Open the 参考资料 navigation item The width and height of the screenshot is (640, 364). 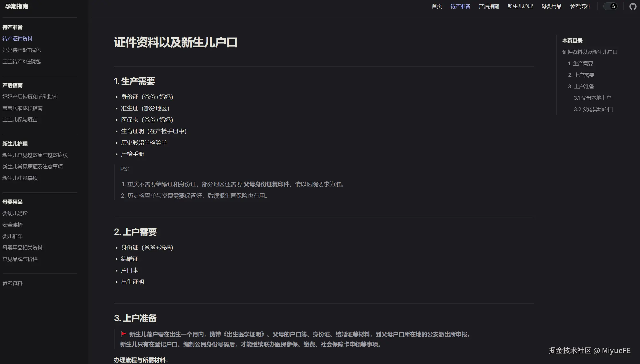click(x=580, y=6)
